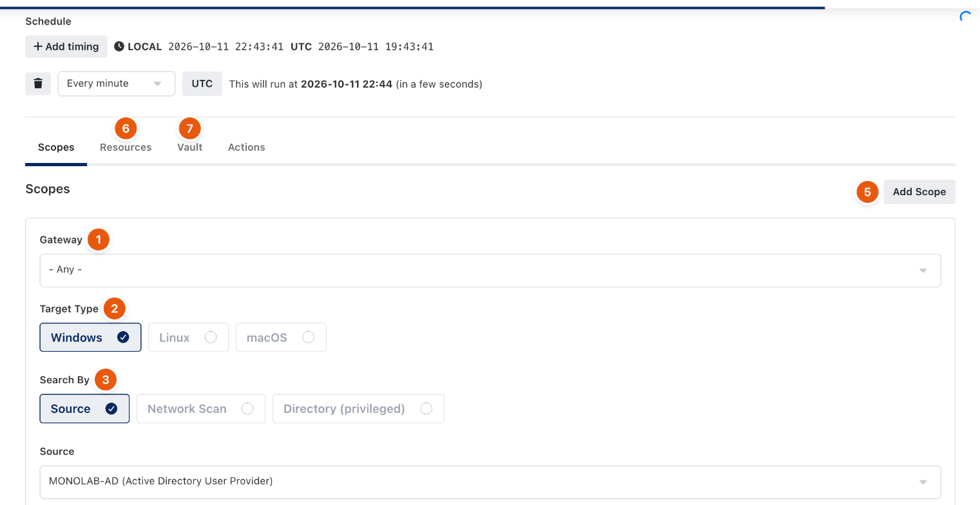
Task: Switch to the Scopes tab
Action: pos(56,148)
